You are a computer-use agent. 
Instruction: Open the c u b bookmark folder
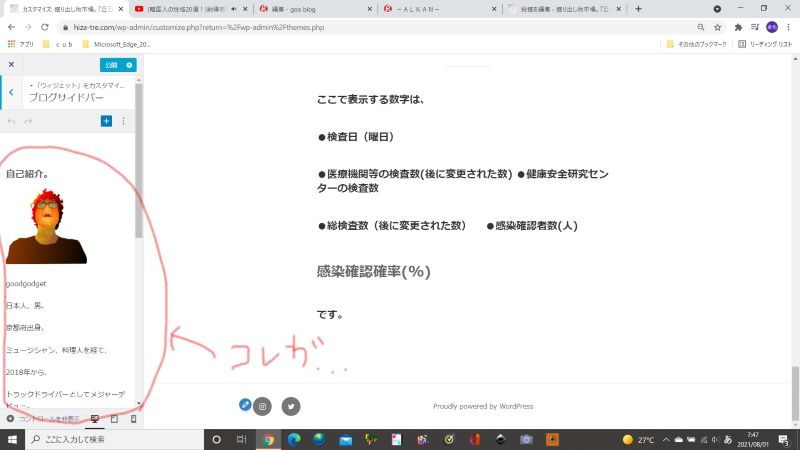(58, 44)
